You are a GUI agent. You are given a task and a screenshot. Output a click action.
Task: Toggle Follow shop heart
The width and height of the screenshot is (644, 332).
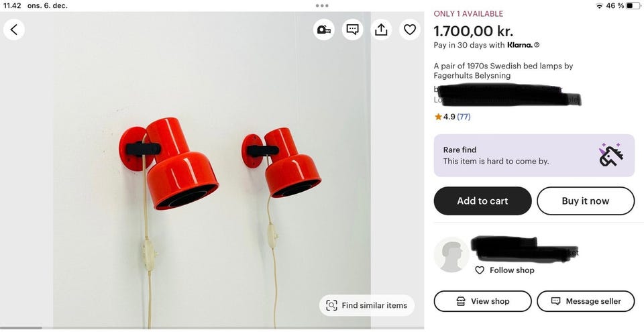[480, 270]
